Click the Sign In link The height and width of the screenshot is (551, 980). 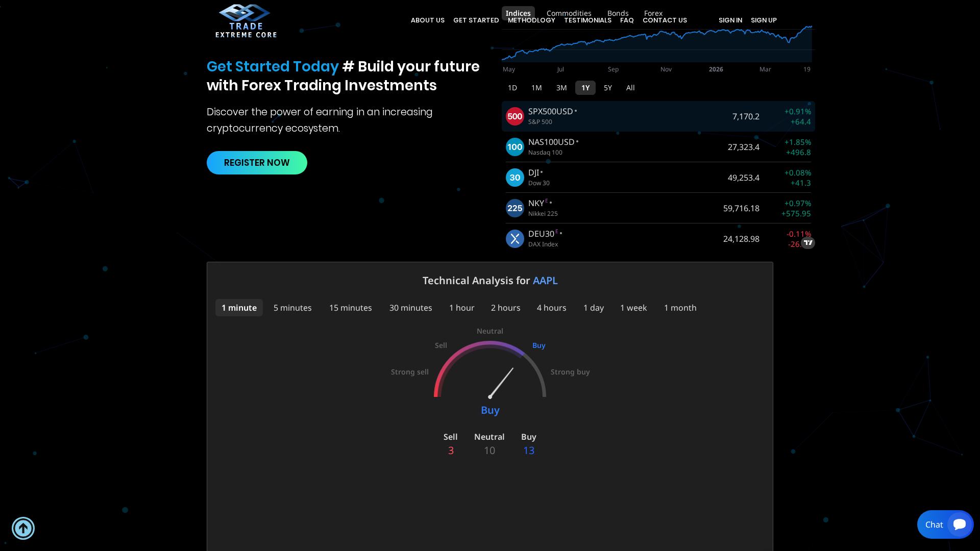click(730, 20)
